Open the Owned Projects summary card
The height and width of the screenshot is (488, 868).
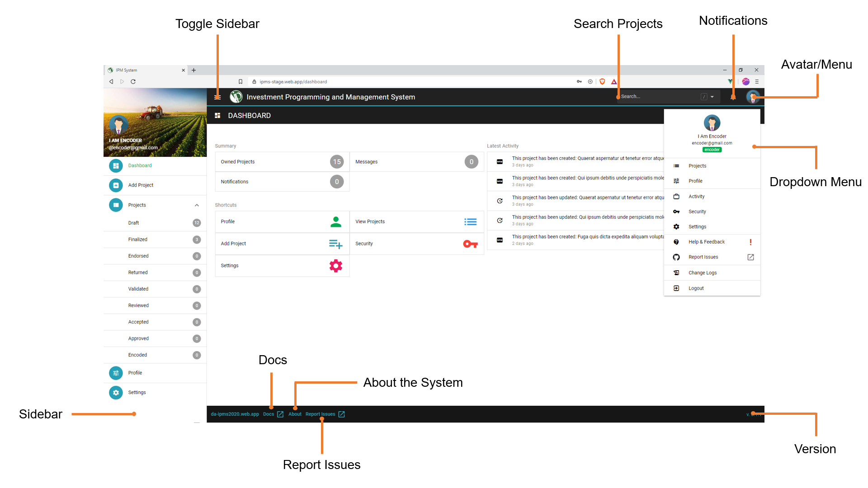tap(282, 162)
